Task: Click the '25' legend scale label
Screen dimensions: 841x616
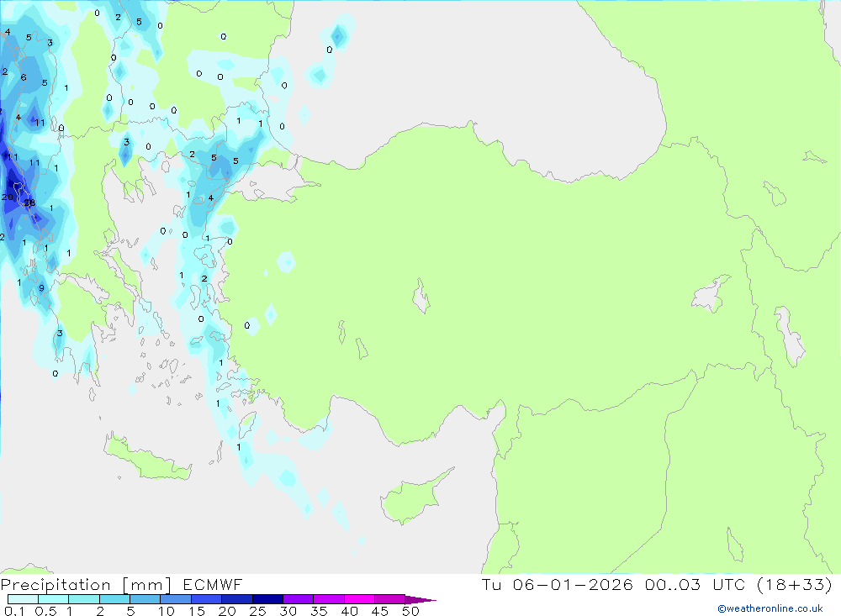Action: (x=257, y=611)
